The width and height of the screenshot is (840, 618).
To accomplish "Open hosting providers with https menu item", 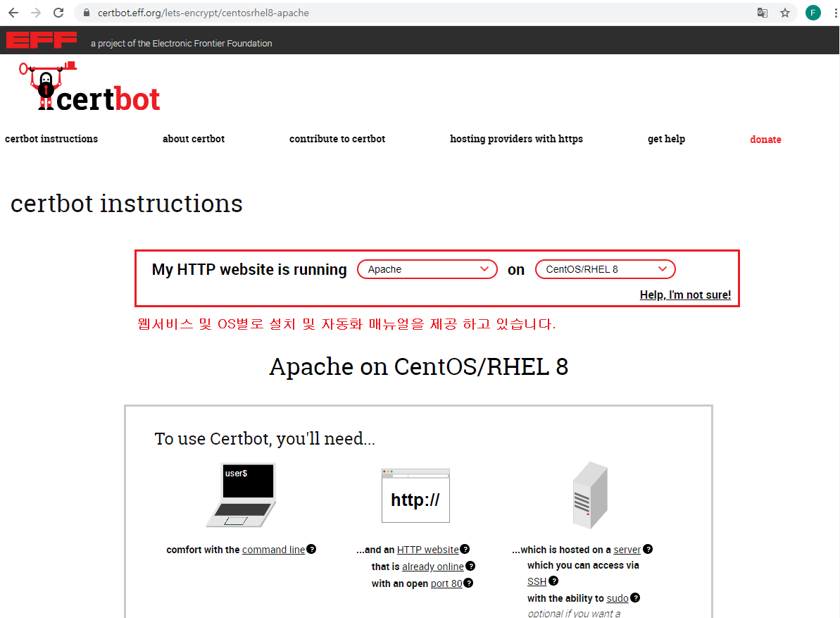I will [516, 139].
